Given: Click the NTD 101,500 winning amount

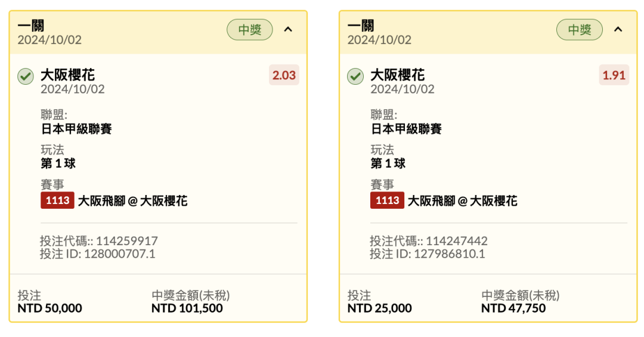Looking at the screenshot, I should [x=187, y=308].
